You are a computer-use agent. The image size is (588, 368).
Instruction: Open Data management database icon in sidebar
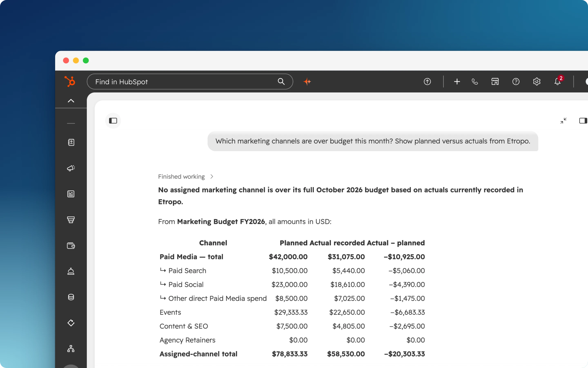click(71, 297)
